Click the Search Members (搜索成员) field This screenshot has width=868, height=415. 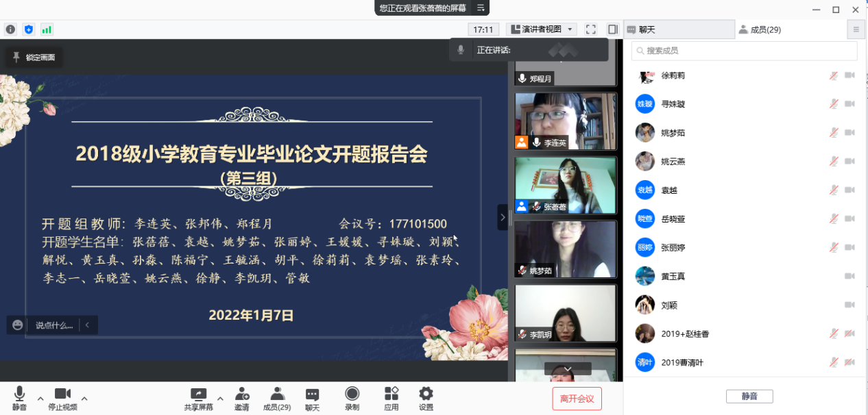[x=745, y=51]
